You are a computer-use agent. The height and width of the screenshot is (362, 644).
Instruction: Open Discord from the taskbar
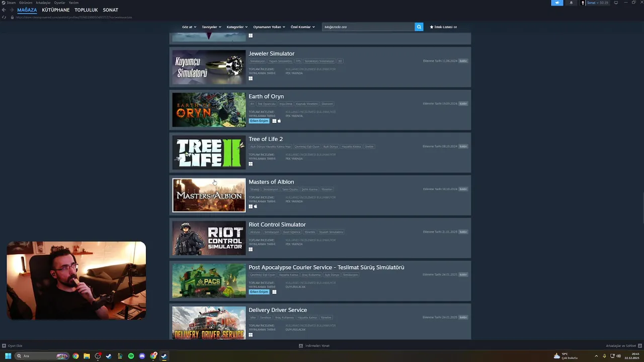click(142, 356)
